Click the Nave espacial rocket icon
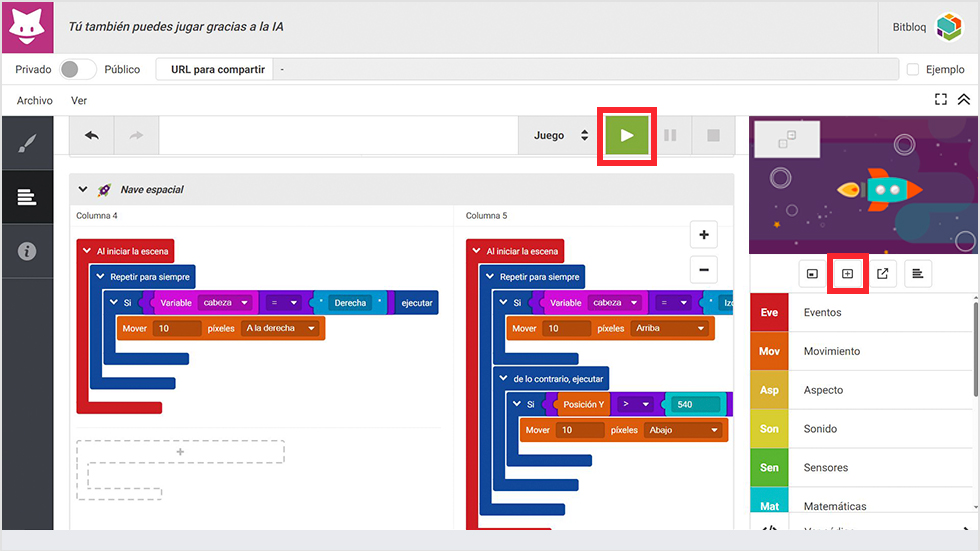Image resolution: width=980 pixels, height=551 pixels. [104, 189]
